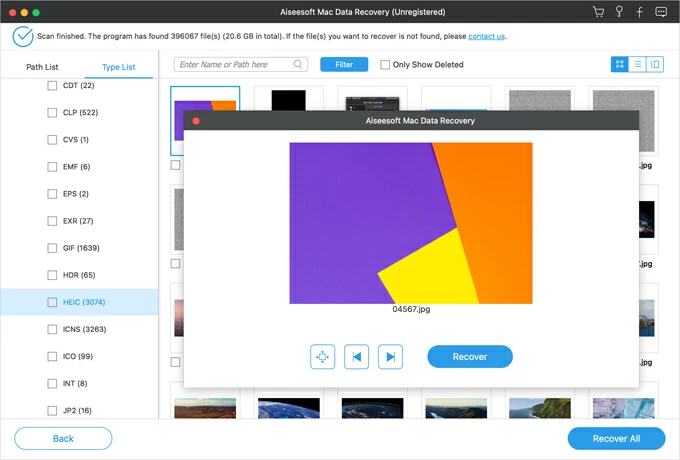
Task: Click the fit-to-window preview icon
Action: coord(322,357)
